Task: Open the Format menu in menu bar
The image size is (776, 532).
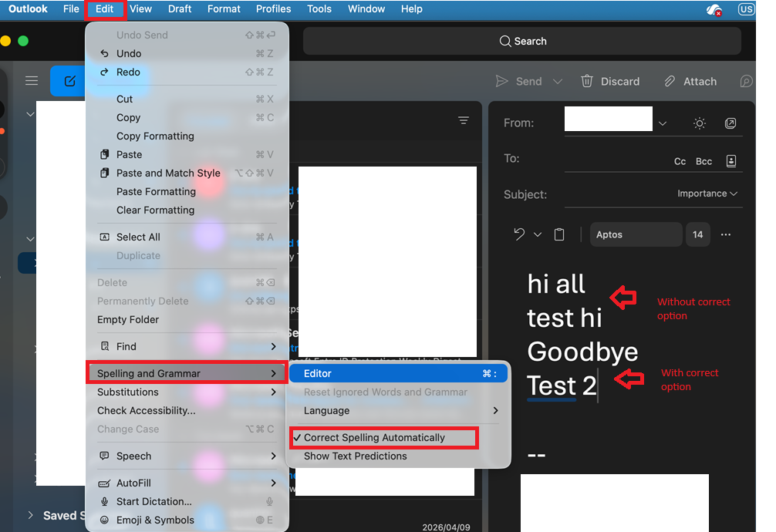Action: click(224, 9)
